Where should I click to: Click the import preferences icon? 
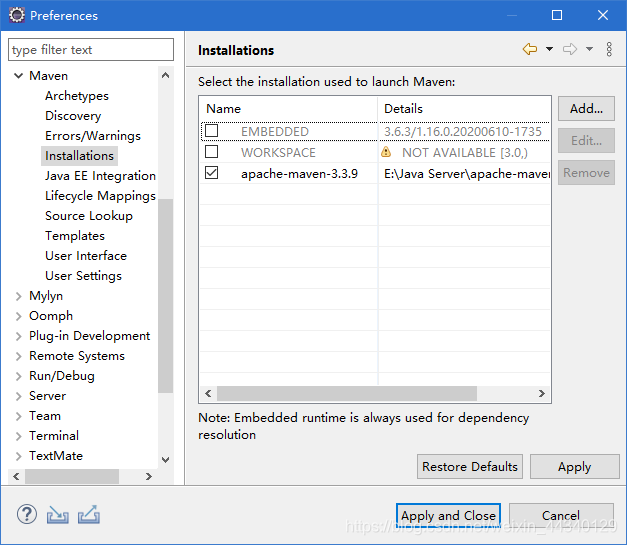58,515
